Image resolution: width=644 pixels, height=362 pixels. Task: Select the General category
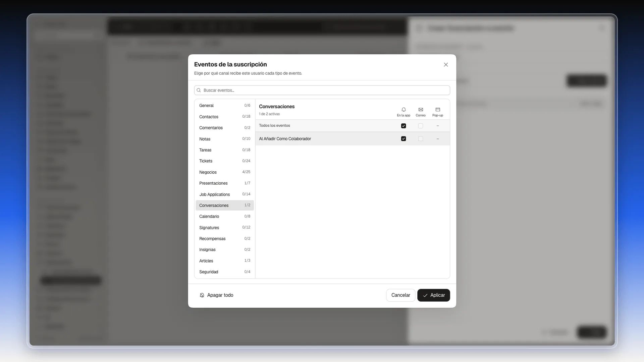pos(225,106)
